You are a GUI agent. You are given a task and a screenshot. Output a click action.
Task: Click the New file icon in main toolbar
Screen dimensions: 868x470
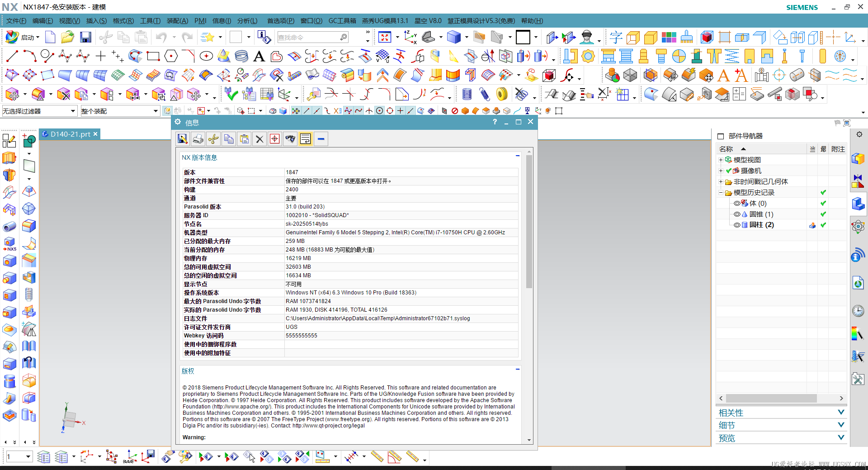click(x=50, y=37)
